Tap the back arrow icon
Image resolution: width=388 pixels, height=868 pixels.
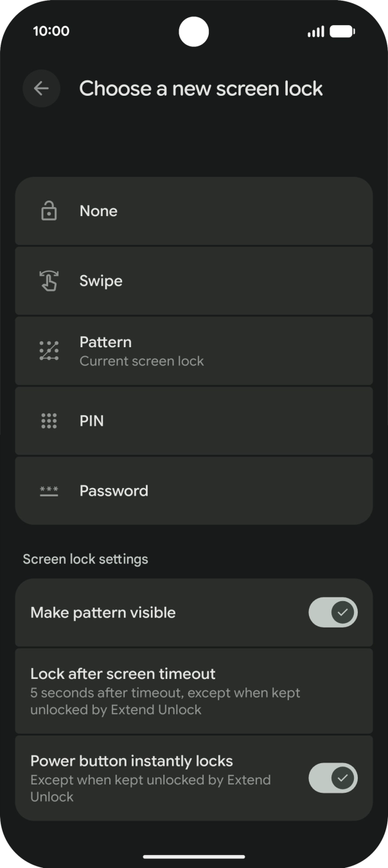[42, 89]
